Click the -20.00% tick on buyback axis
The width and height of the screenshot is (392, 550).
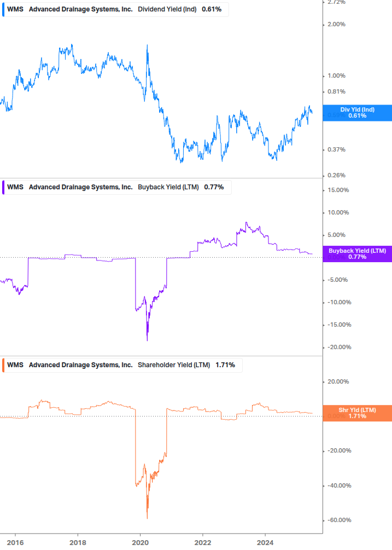tap(339, 348)
